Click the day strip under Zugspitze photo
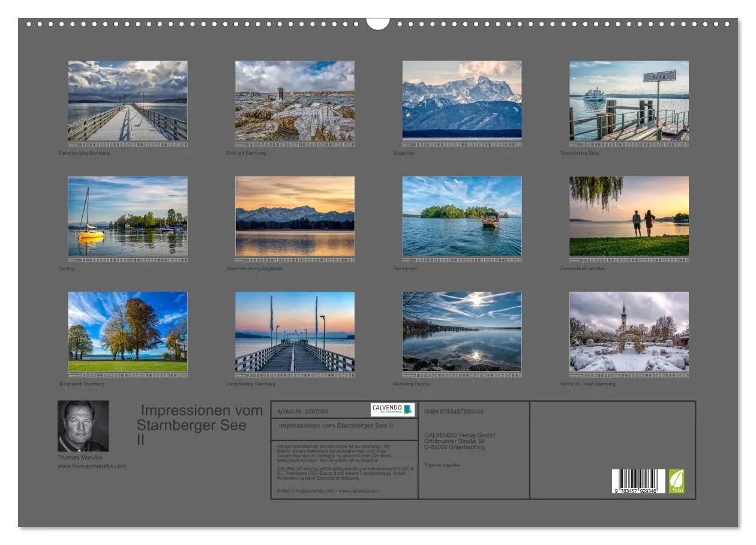Image resolution: width=756 pixels, height=545 pixels. coord(462,144)
